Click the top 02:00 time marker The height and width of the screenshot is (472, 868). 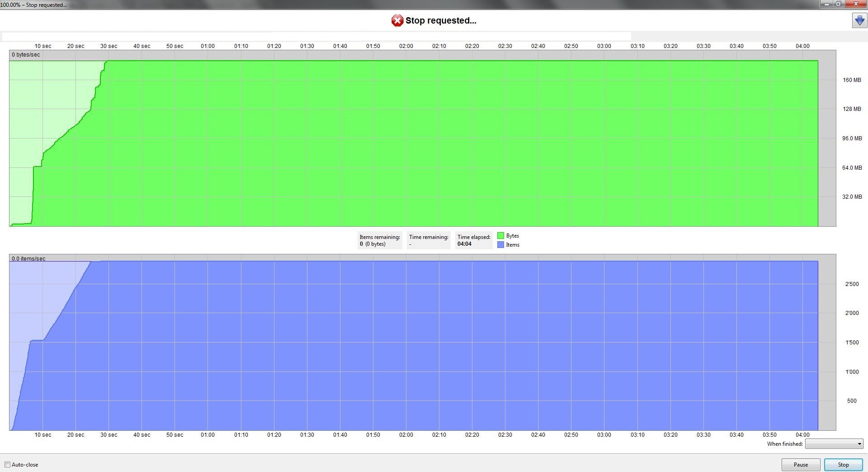(406, 46)
